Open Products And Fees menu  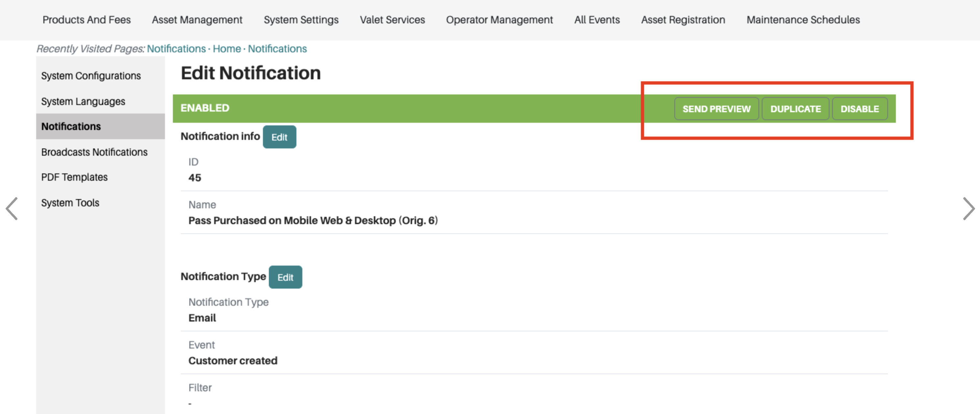coord(86,20)
